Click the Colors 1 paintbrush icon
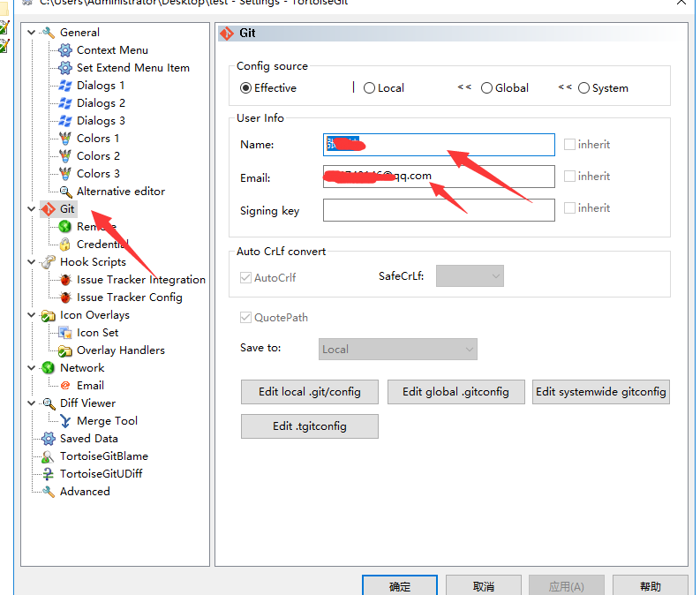Image resolution: width=700 pixels, height=595 pixels. 65,139
